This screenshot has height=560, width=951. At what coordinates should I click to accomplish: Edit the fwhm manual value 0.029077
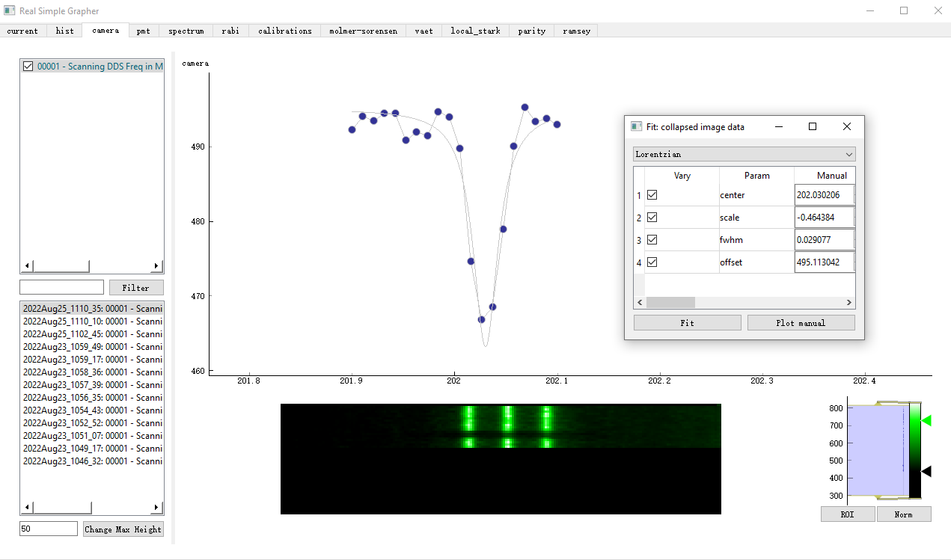coord(824,240)
